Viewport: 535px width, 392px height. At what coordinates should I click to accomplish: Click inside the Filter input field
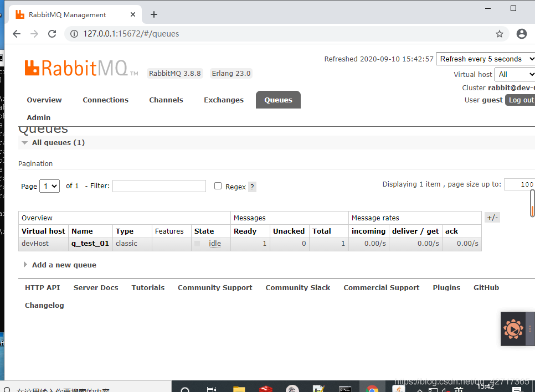159,186
